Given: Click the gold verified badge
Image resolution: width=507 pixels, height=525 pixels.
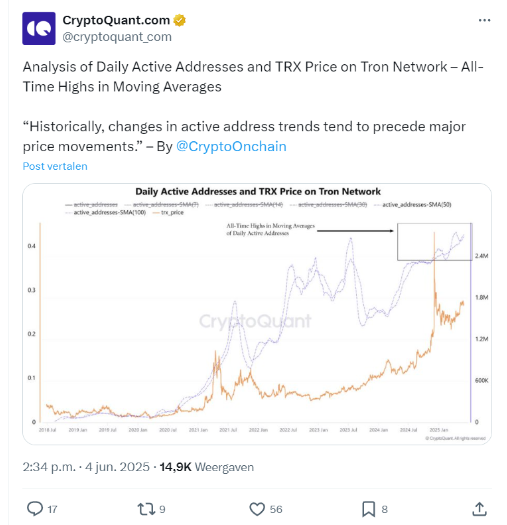Looking at the screenshot, I should [179, 20].
